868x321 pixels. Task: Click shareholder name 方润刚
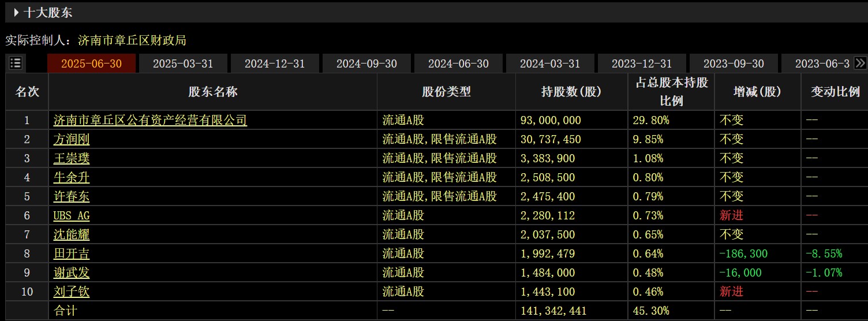pyautogui.click(x=72, y=139)
